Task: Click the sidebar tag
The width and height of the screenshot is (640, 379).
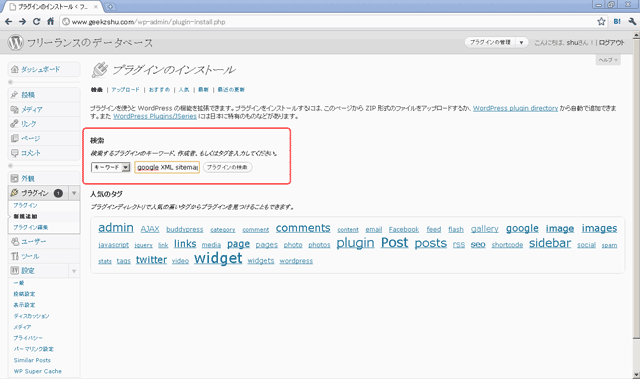Action: [x=550, y=243]
